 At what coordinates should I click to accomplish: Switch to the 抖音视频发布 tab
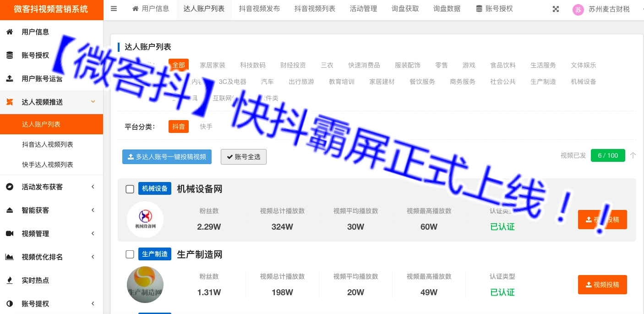pyautogui.click(x=259, y=9)
